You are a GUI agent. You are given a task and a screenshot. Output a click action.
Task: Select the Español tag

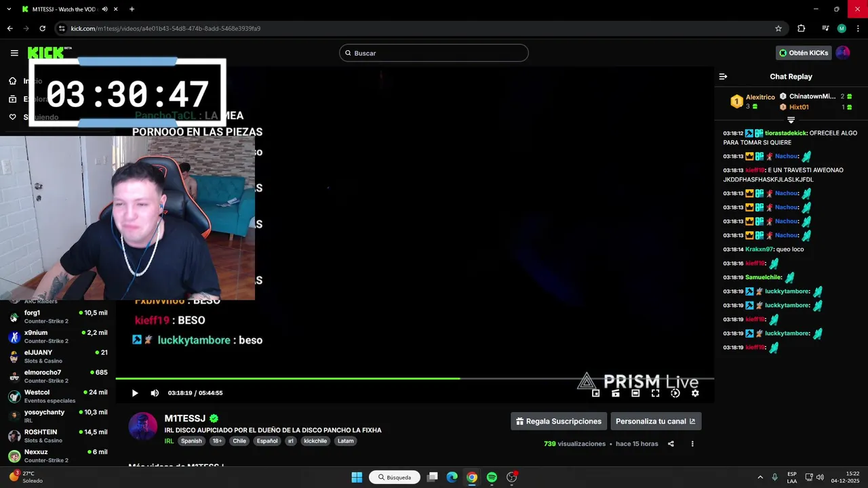pos(267,441)
